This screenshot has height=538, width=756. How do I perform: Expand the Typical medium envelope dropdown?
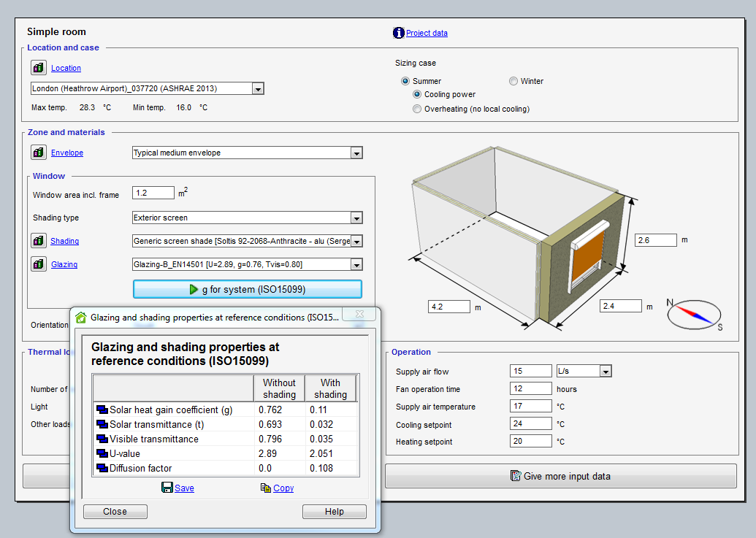[356, 153]
